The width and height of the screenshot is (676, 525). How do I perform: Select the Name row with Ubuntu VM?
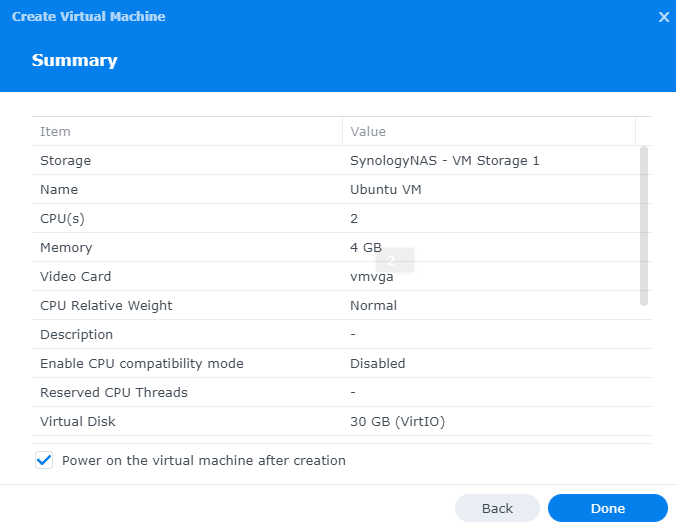tap(341, 189)
